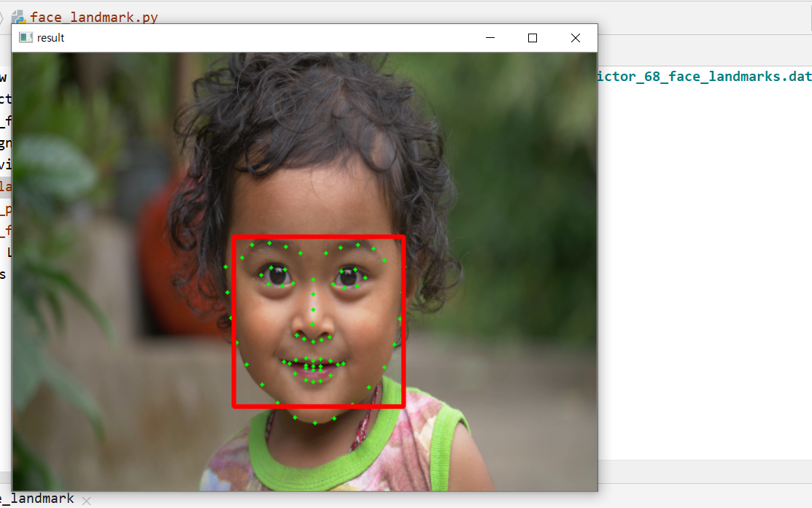Image resolution: width=812 pixels, height=508 pixels.
Task: Maximize the result image window
Action: click(533, 38)
